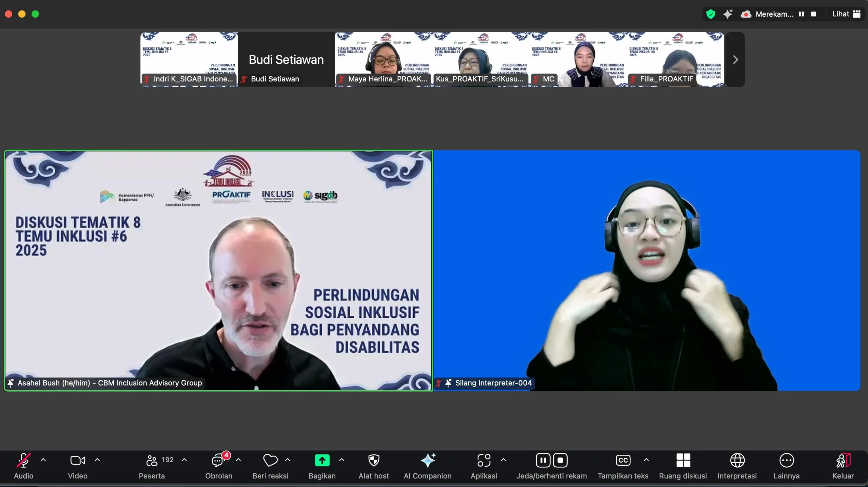Unmute the Audio microphone
868x487 pixels.
pos(23,461)
